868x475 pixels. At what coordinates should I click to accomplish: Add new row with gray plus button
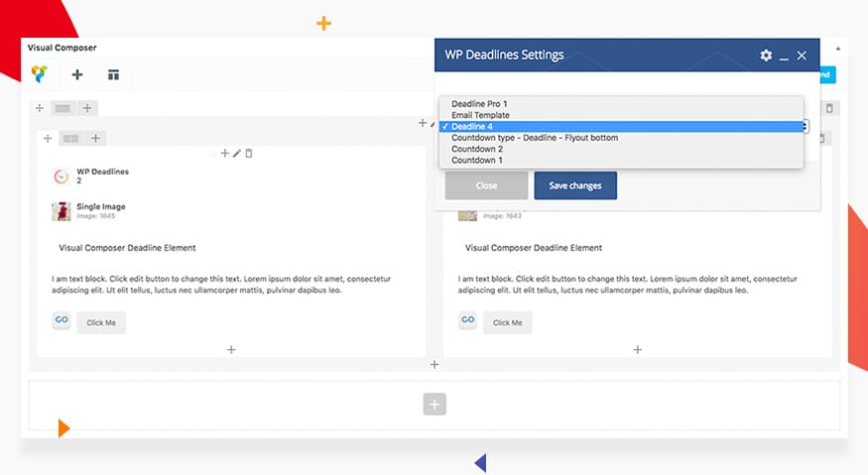[x=434, y=405]
